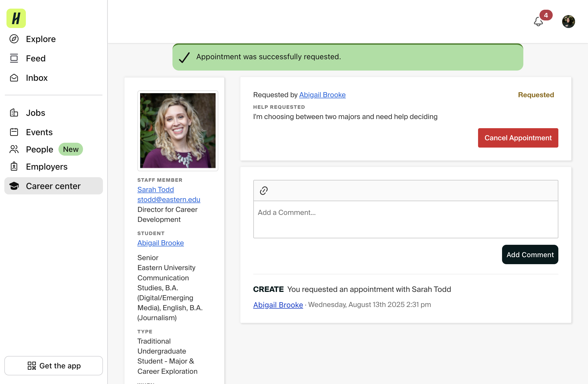This screenshot has width=588, height=384.
Task: Click stodd@eastern.edu email link
Action: tap(169, 200)
